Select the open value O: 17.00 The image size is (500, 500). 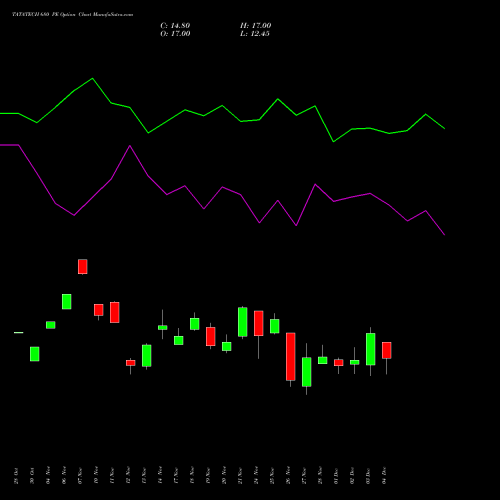(175, 34)
